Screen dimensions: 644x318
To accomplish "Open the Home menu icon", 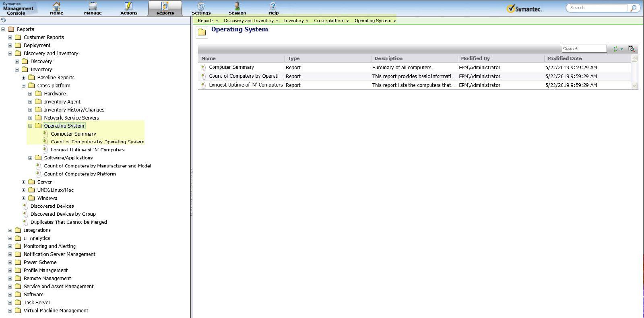I will (56, 6).
